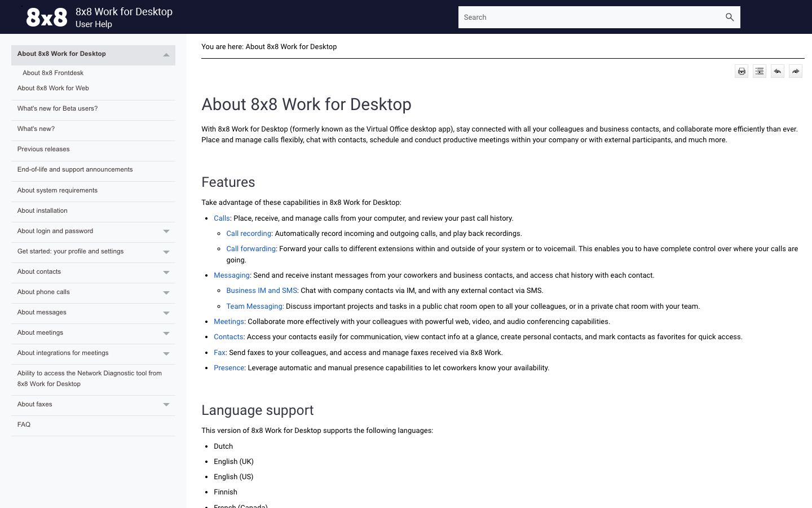Image resolution: width=812 pixels, height=508 pixels.
Task: Click the search magnifier icon
Action: coord(730,17)
